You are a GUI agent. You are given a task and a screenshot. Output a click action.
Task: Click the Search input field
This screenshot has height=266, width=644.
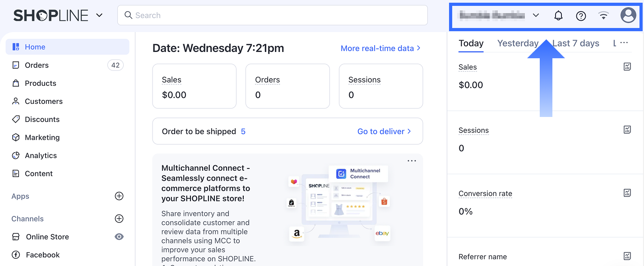coord(273,15)
